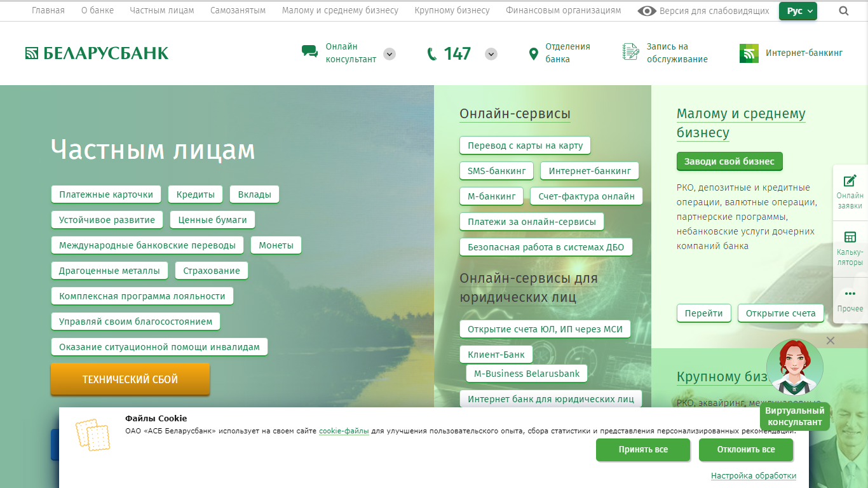Click the appointment notepad icon

[x=631, y=52]
